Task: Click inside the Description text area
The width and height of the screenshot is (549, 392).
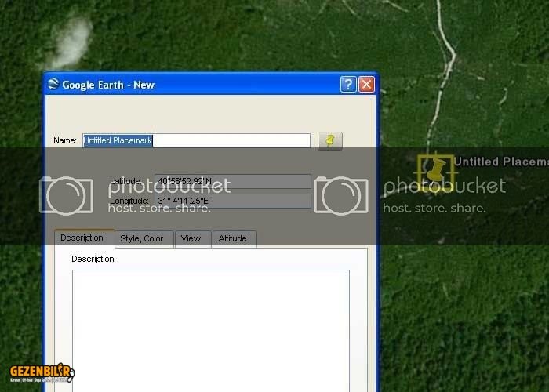Action: [210, 329]
